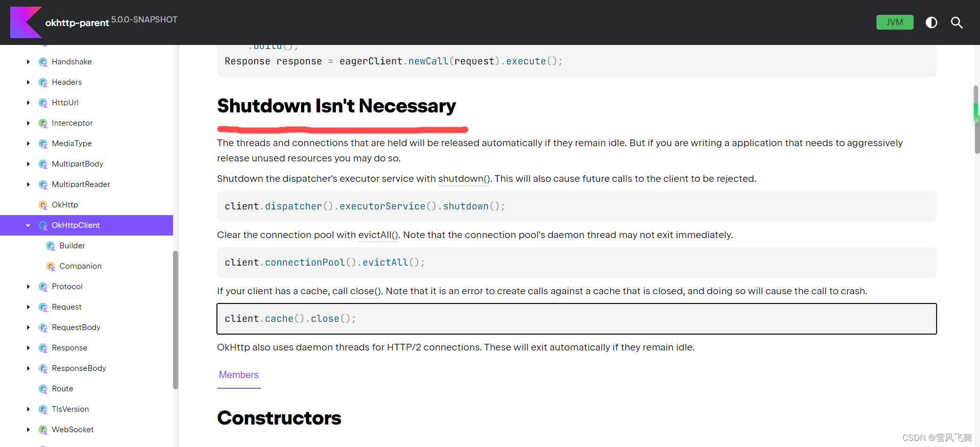Click the WebSocket interface icon

tap(43, 430)
